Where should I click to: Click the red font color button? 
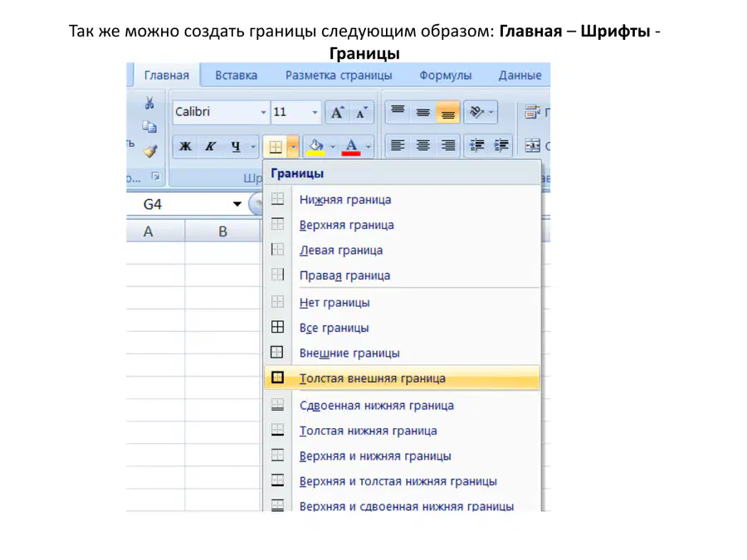pos(351,147)
